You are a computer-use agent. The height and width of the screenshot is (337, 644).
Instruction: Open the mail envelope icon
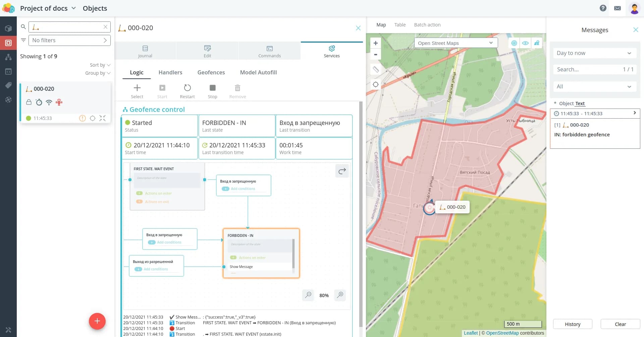[618, 8]
